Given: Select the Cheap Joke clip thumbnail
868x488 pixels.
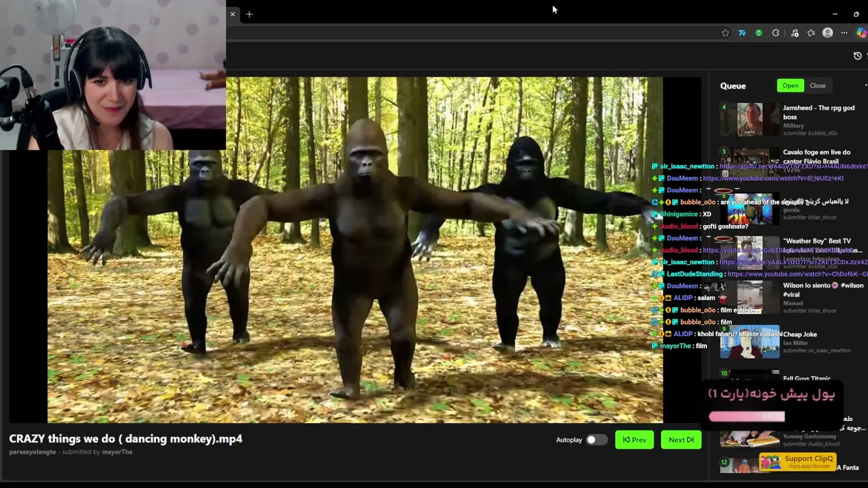Looking at the screenshot, I should tap(749, 342).
